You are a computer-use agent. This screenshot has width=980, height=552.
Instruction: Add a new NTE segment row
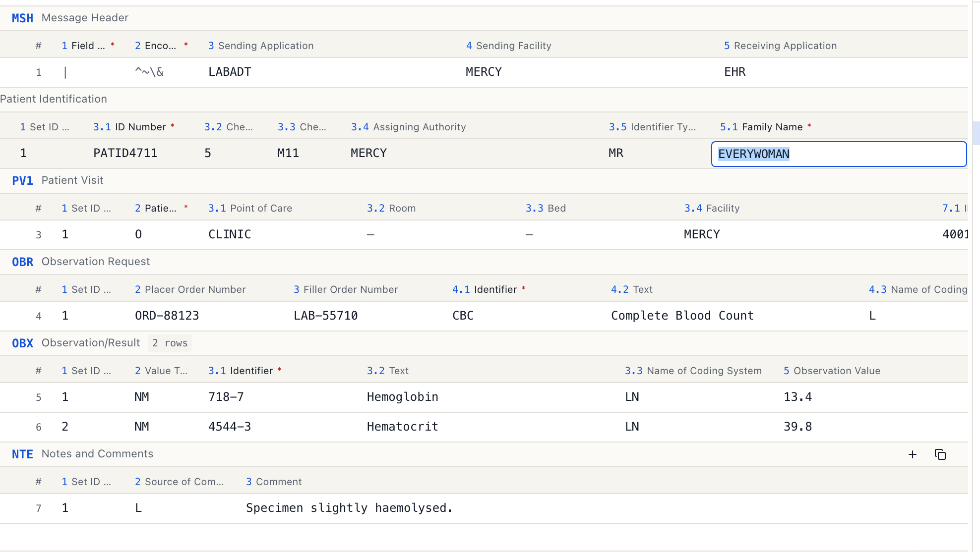point(912,454)
